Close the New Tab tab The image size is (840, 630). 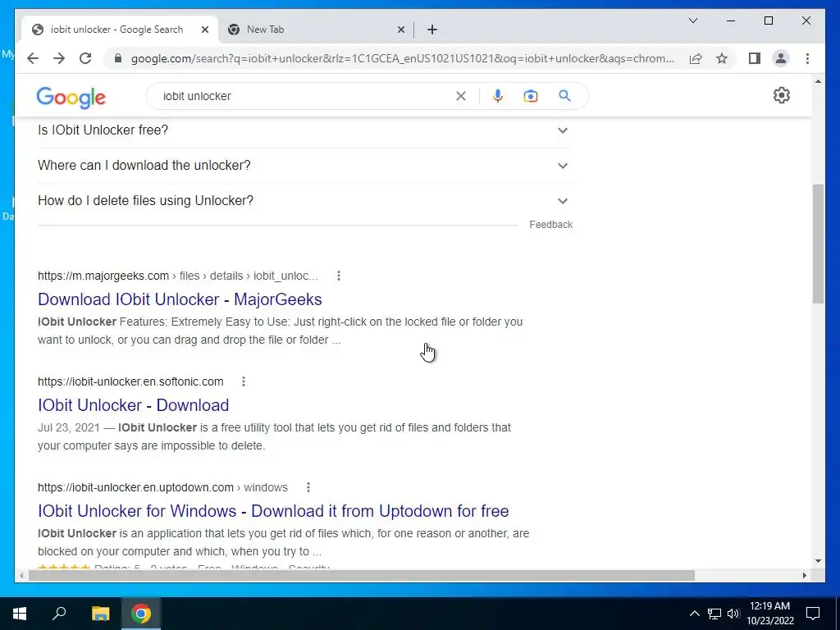click(x=400, y=30)
